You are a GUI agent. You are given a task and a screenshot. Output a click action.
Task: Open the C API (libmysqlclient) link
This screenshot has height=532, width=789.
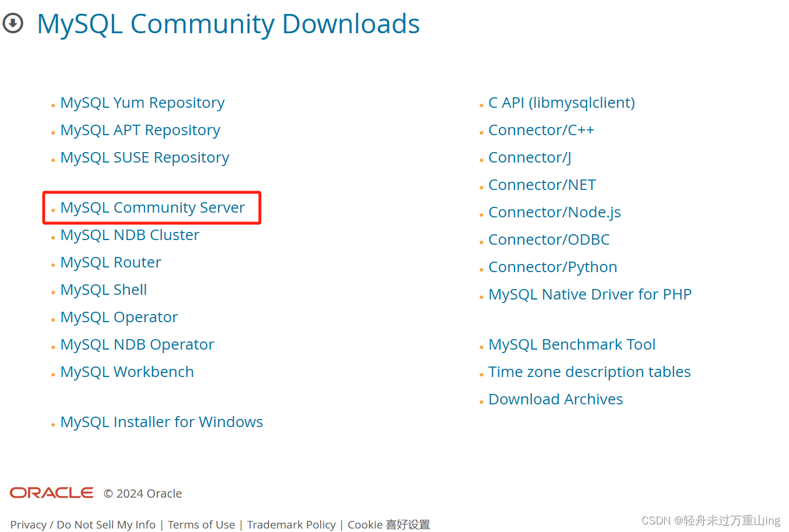point(562,103)
